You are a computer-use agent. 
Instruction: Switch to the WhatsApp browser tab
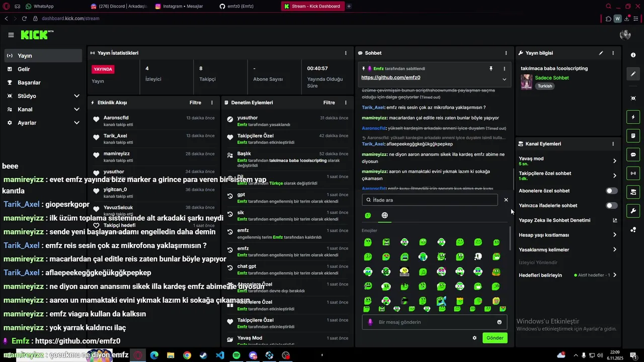click(x=54, y=6)
